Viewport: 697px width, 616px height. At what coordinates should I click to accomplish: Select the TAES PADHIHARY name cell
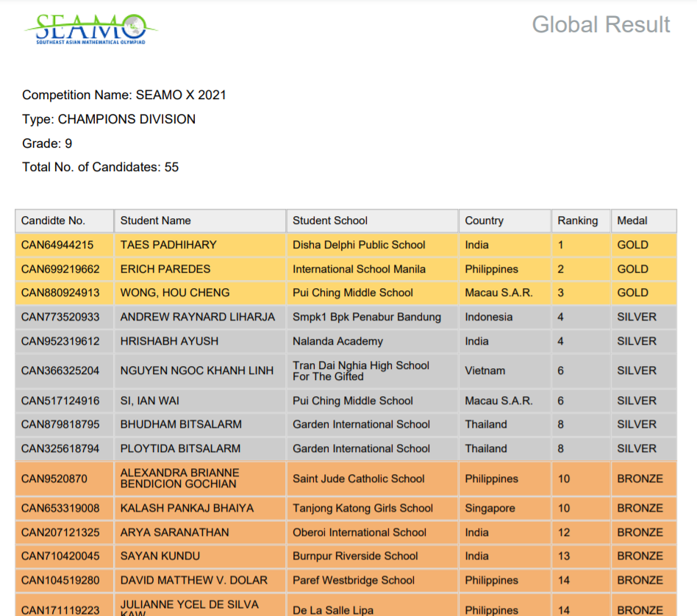(168, 245)
